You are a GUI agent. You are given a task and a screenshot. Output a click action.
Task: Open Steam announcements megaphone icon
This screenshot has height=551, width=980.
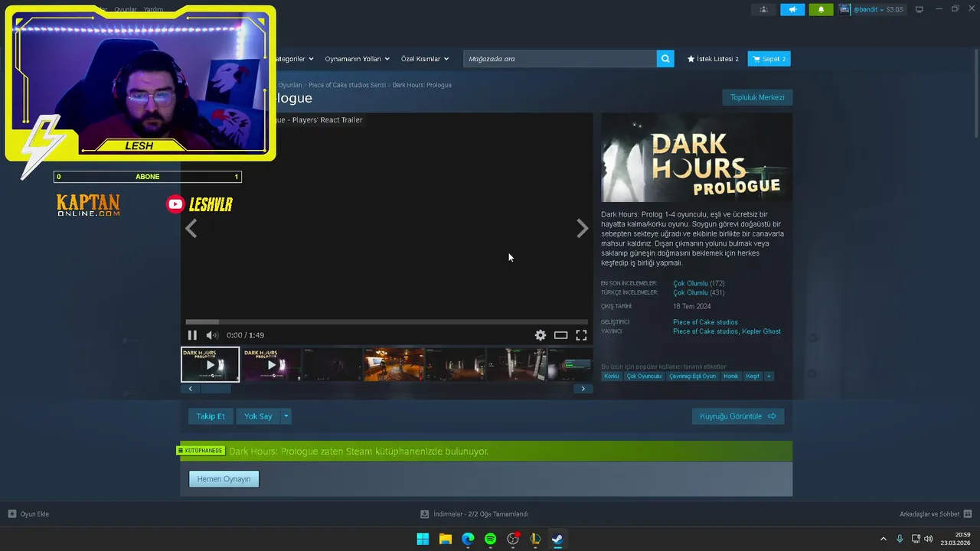(792, 9)
